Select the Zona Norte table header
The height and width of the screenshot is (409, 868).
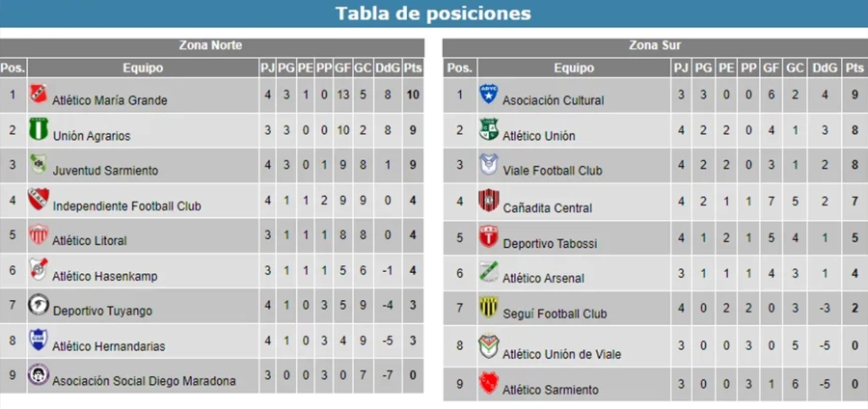click(x=211, y=45)
